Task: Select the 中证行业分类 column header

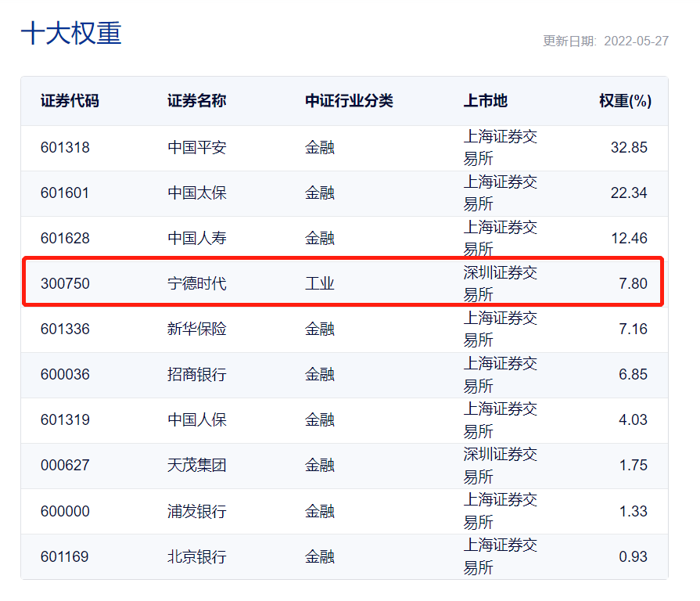Action: tap(349, 101)
